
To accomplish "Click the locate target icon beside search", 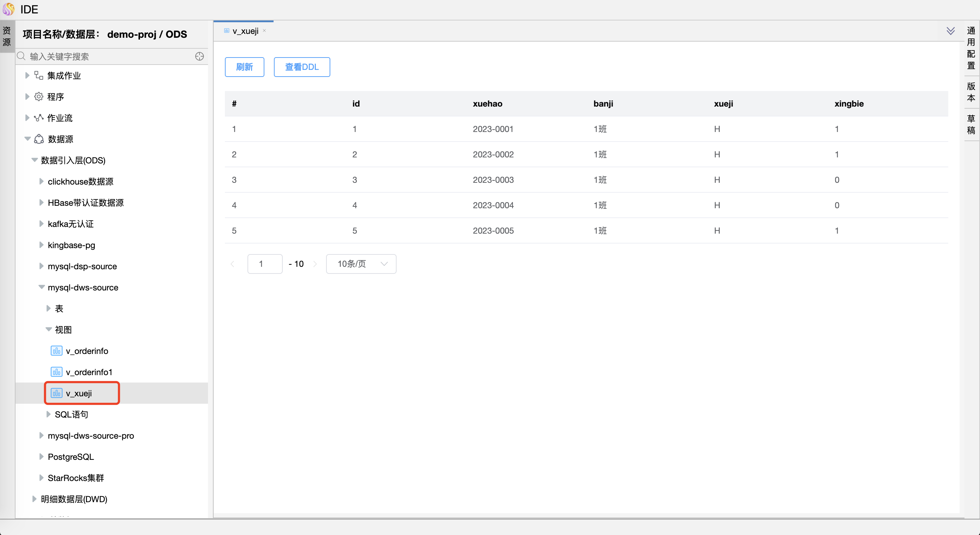I will tap(199, 56).
